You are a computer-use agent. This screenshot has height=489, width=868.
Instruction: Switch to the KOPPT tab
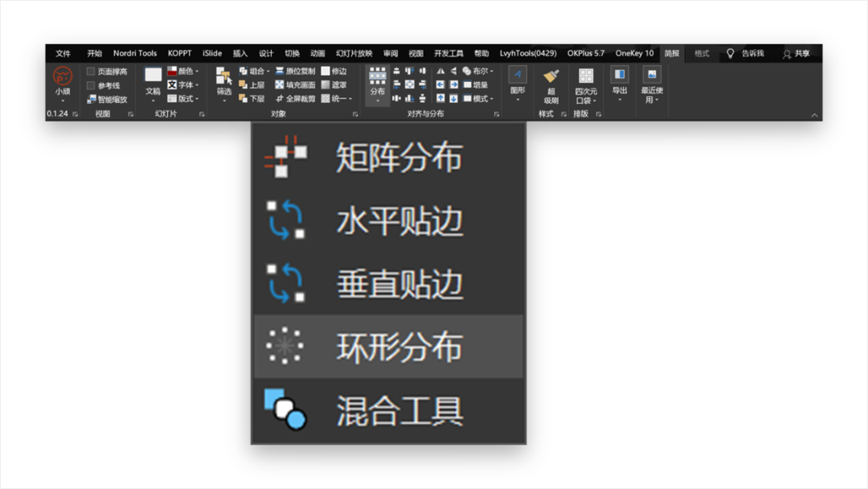tap(179, 53)
